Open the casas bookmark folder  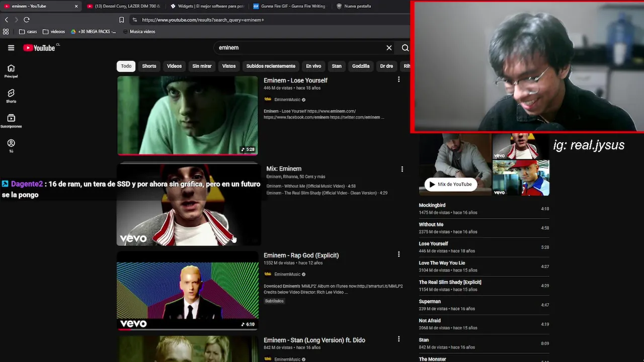[28, 31]
